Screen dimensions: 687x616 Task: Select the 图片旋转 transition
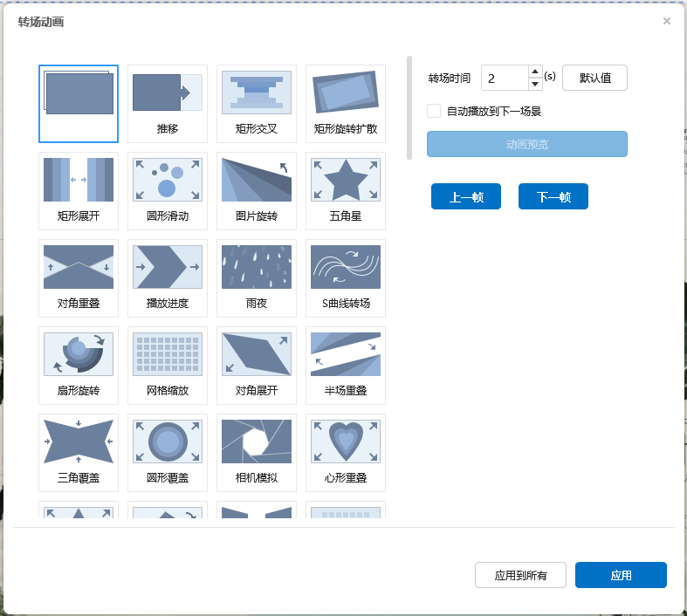point(257,191)
